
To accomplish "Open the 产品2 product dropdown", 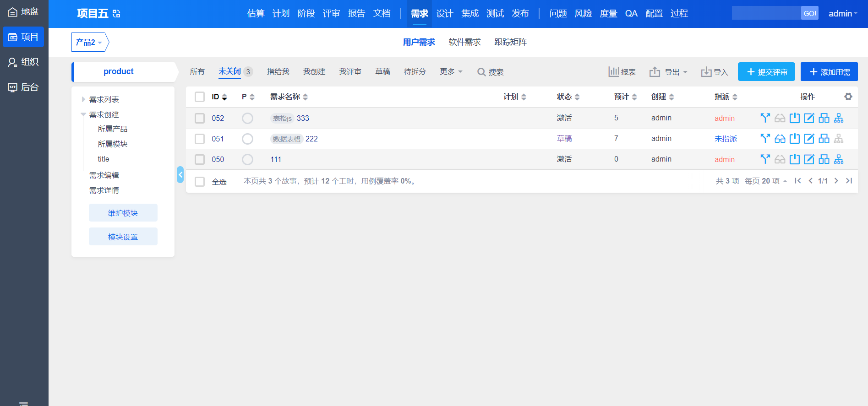I will (x=89, y=42).
